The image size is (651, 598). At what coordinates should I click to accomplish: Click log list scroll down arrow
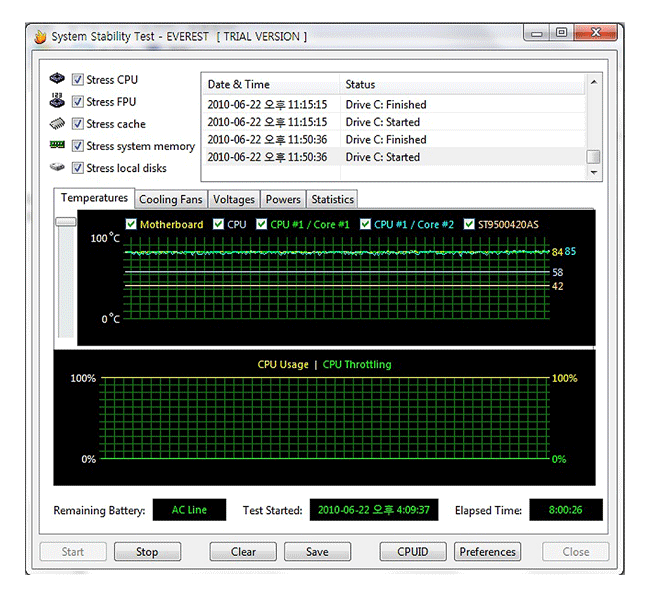[594, 172]
